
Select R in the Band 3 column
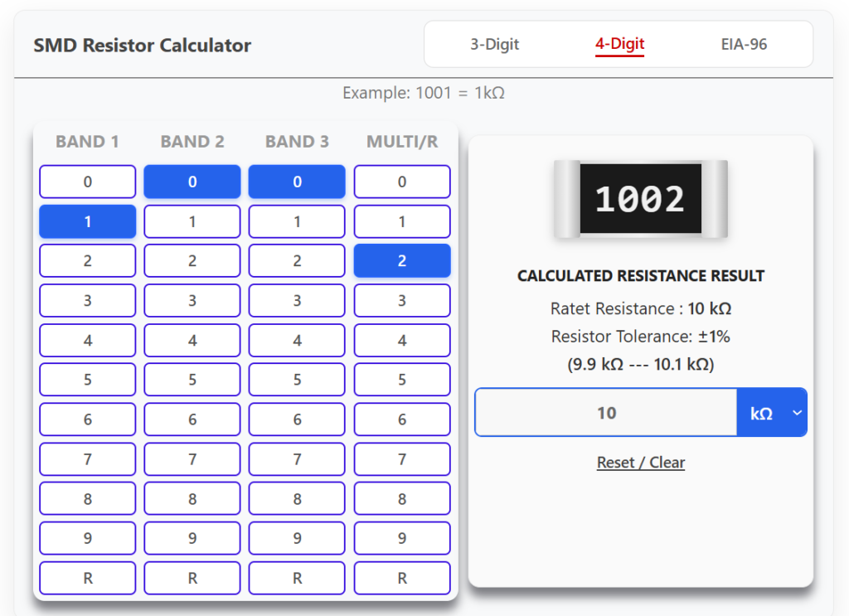(x=297, y=578)
